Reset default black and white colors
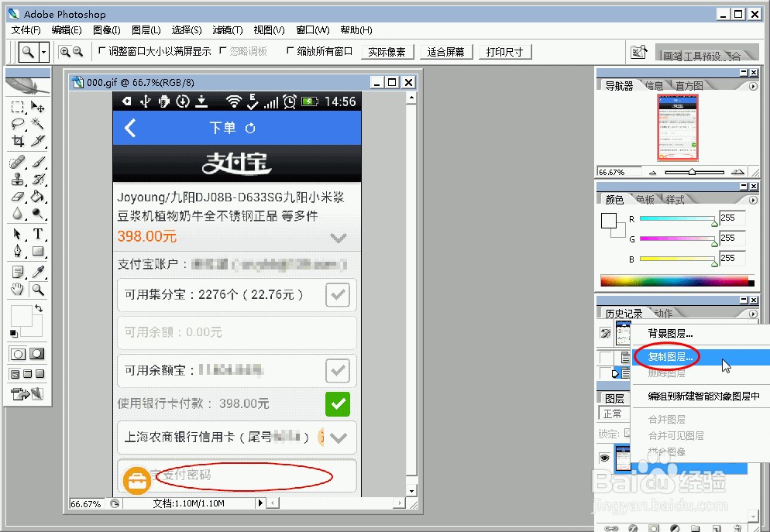Image resolution: width=770 pixels, height=532 pixels. pos(13,334)
